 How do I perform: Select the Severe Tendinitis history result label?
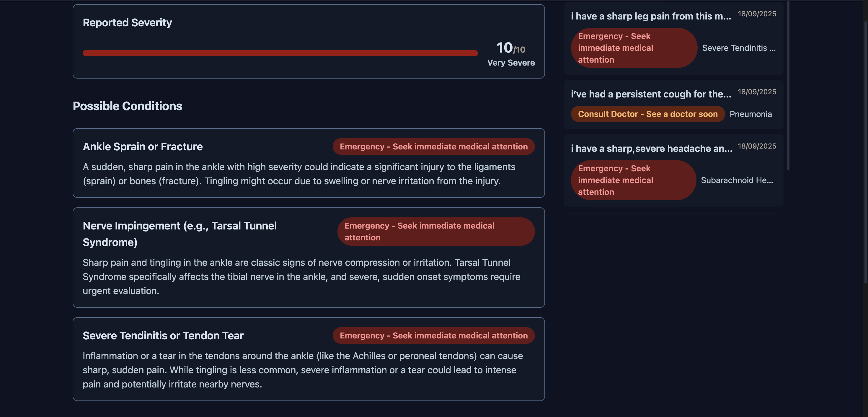739,48
